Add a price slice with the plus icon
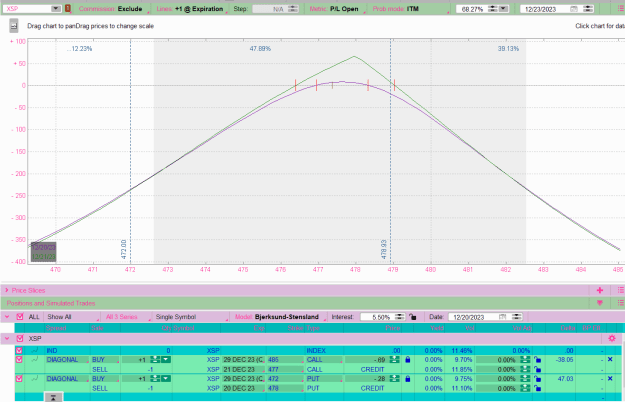This screenshot has width=625, height=402. click(599, 290)
